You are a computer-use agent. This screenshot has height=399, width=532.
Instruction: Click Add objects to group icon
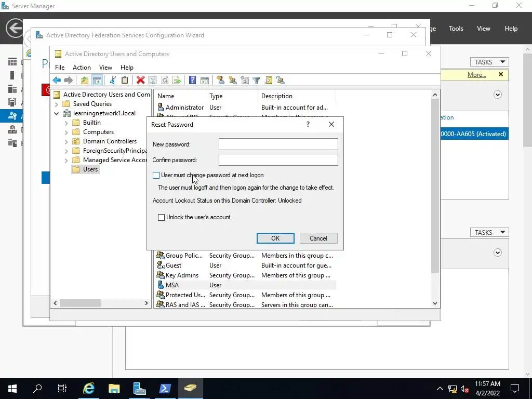(281, 81)
